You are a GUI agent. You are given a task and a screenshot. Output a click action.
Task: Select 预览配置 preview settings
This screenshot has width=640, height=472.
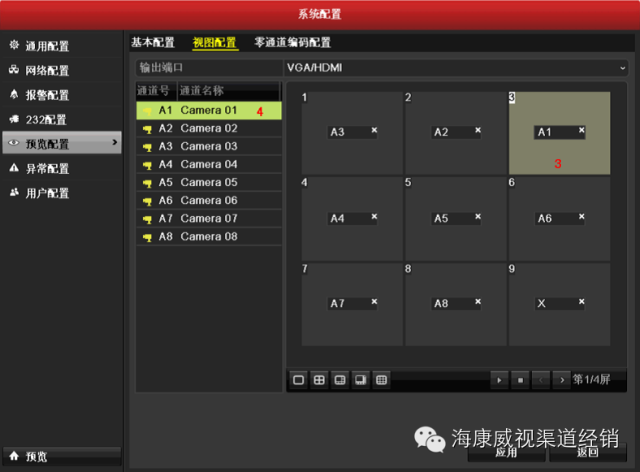coord(62,142)
